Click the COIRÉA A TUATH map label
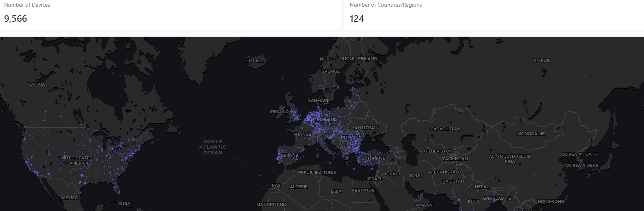This screenshot has height=211, width=644. [579, 154]
